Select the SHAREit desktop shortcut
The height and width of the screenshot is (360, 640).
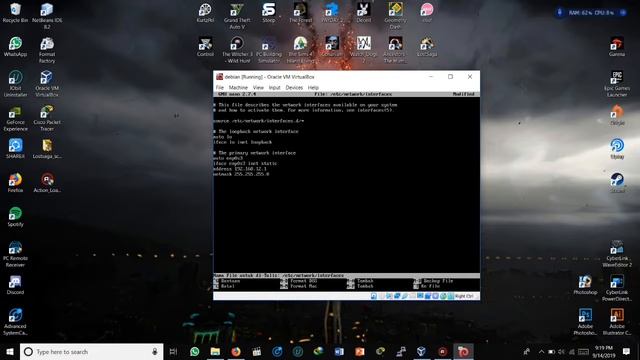click(x=15, y=149)
